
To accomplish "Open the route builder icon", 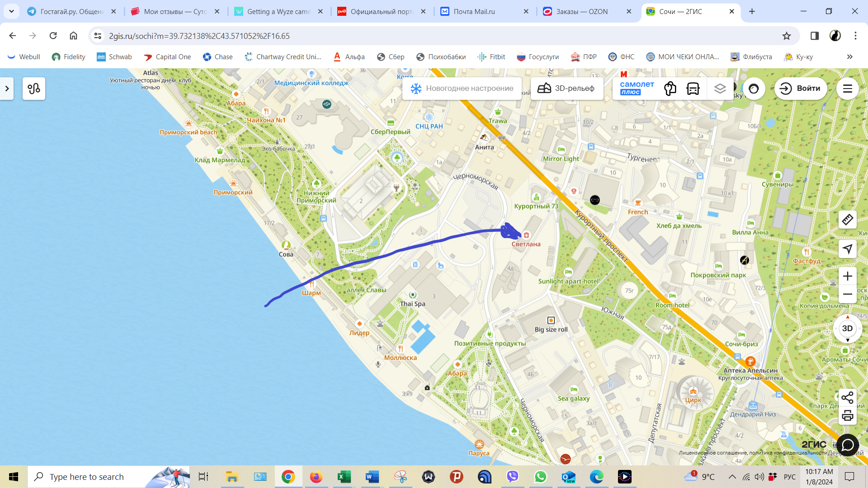I will pos(34,89).
